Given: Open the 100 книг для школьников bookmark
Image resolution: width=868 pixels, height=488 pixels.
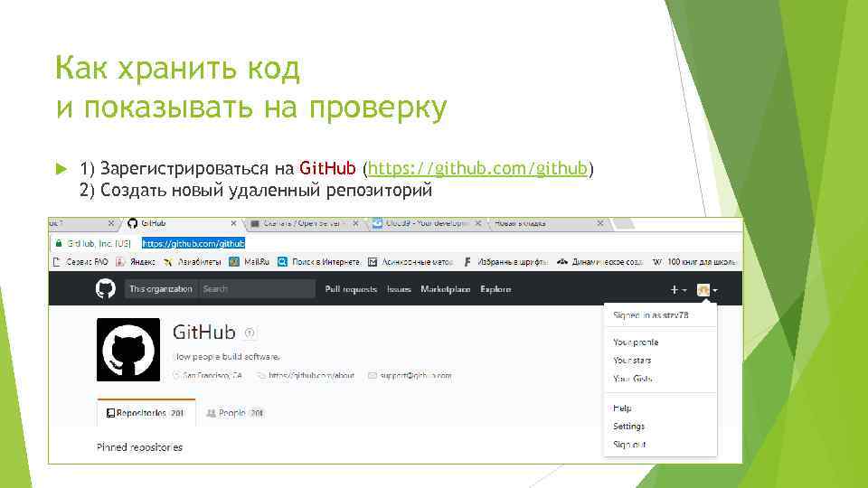Looking at the screenshot, I should pyautogui.click(x=695, y=262).
